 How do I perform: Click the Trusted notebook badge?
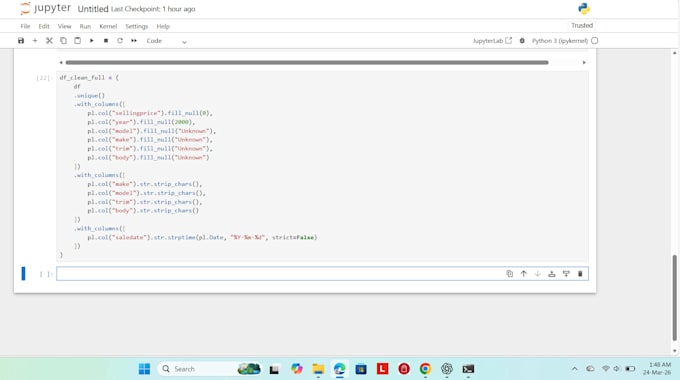[582, 26]
